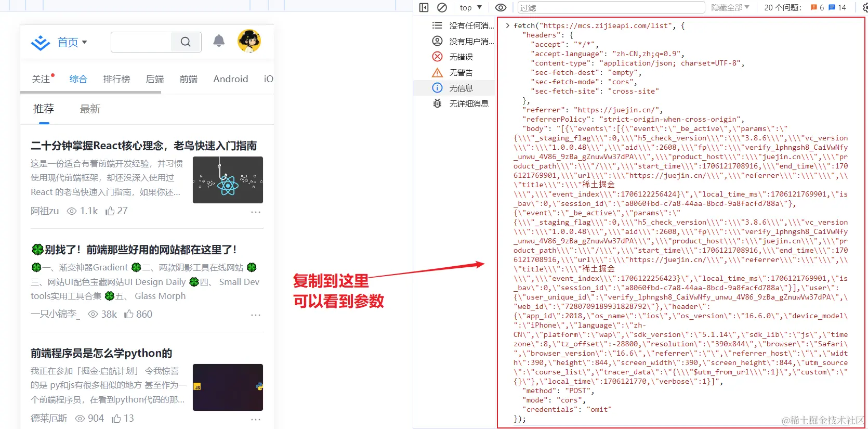Click the 20 个问题 issues label
The height and width of the screenshot is (429, 868).
pos(783,7)
